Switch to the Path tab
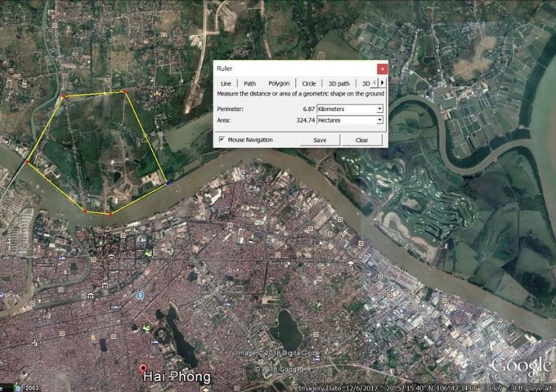The image size is (556, 392). coord(249,83)
